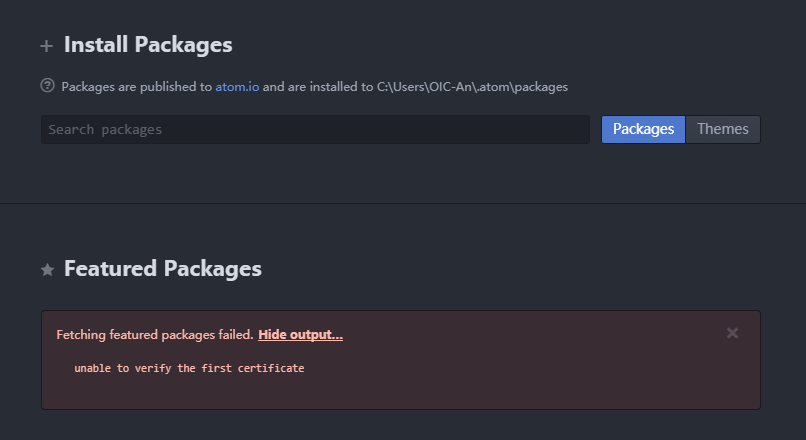
Task: Click the certificate error output text
Action: (189, 368)
